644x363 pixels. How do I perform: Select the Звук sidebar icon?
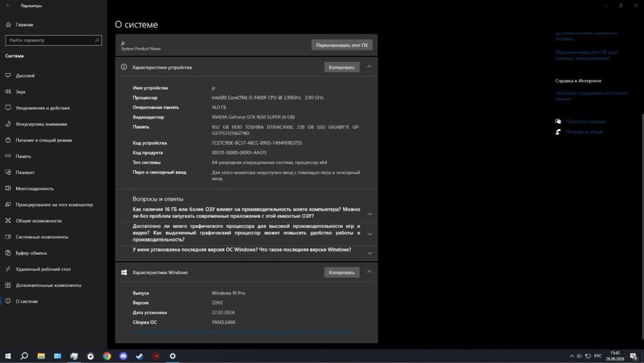tap(8, 92)
